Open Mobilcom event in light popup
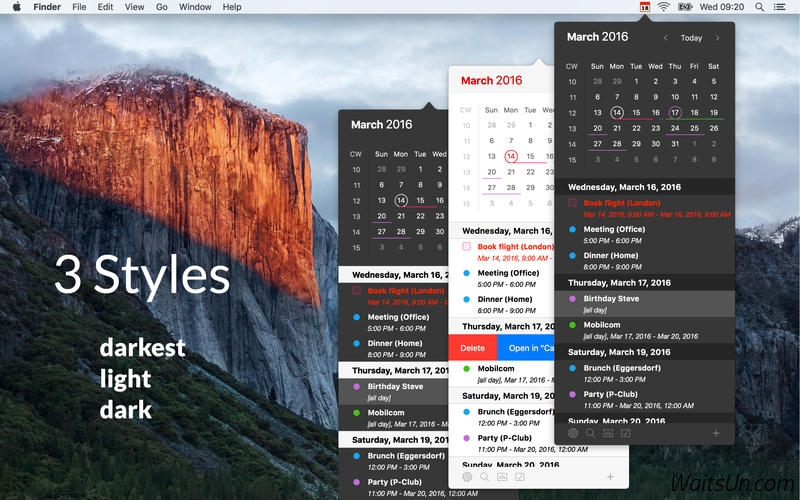The image size is (800, 500). (x=501, y=374)
